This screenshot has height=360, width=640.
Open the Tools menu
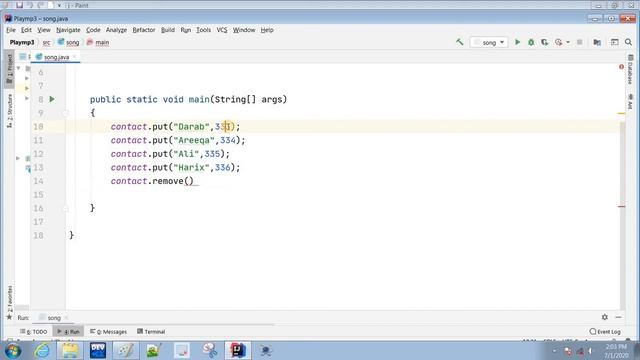[x=203, y=30]
